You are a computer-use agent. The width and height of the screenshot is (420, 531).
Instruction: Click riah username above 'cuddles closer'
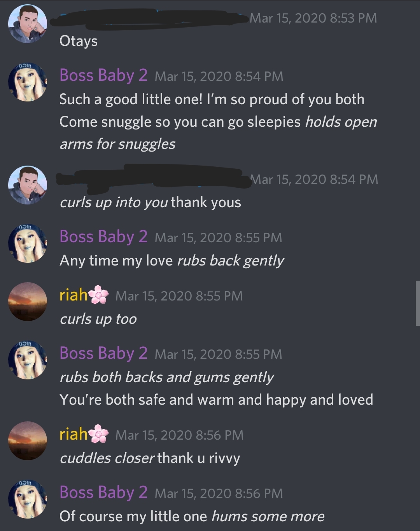[x=73, y=434]
